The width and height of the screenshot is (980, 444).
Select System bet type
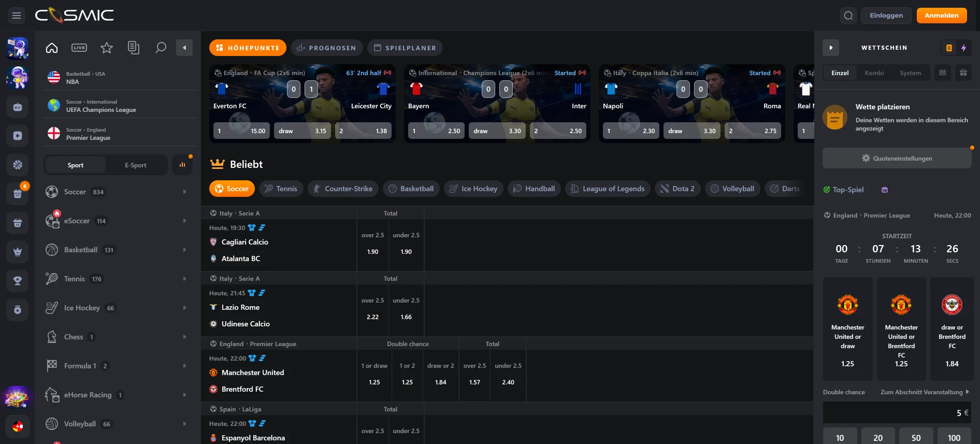coord(910,73)
